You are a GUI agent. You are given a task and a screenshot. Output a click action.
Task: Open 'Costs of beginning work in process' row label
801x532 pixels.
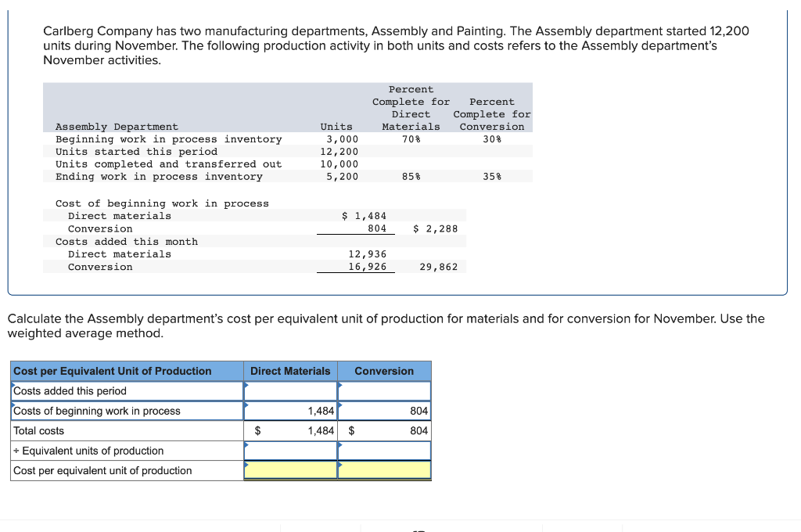(127, 411)
